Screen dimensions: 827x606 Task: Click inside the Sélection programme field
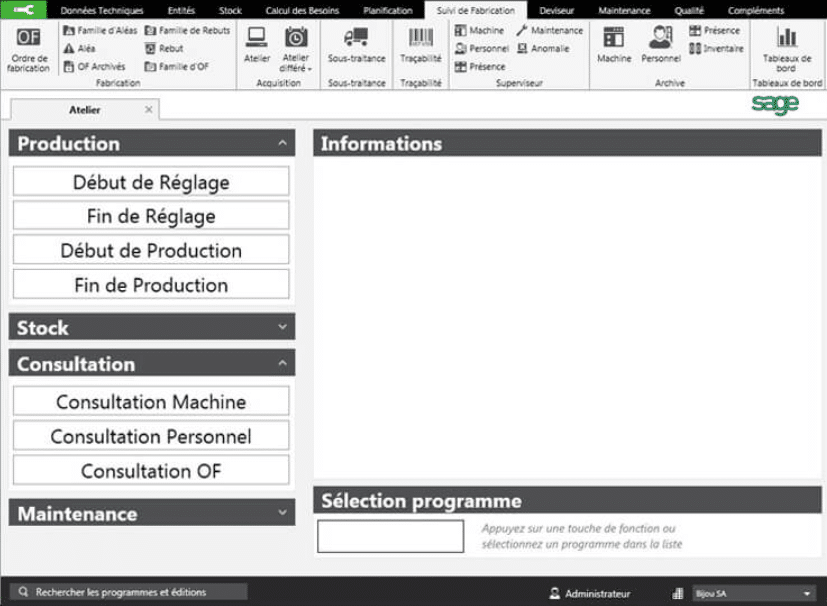389,536
